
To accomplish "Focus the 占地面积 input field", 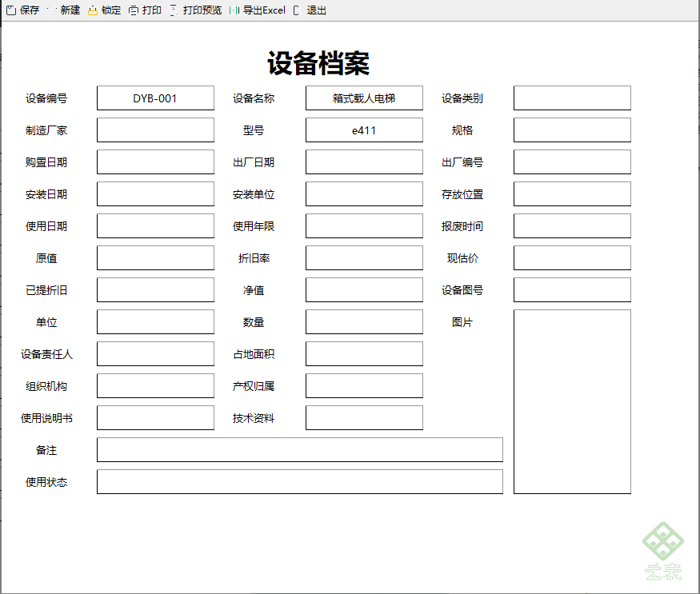I will point(364,354).
